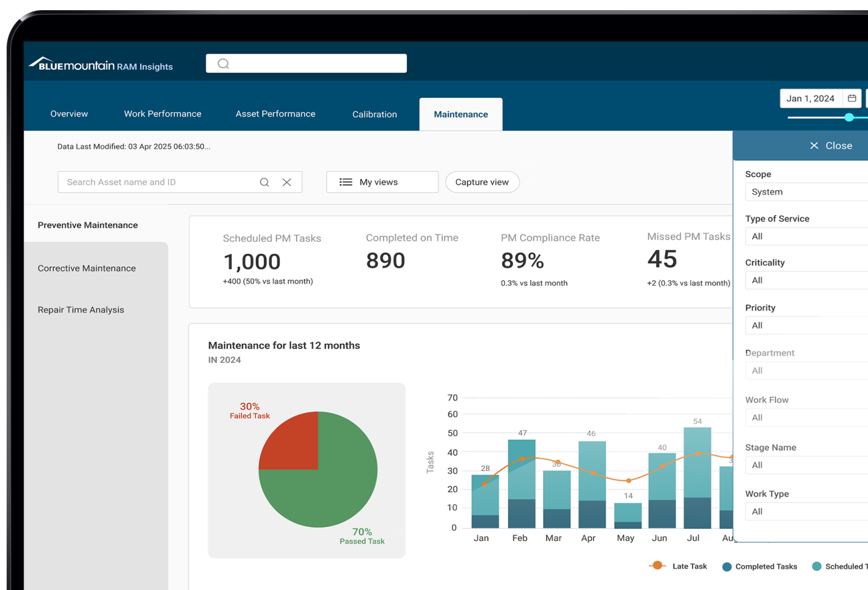Toggle Completed Tasks legend series
This screenshot has width=868, height=590.
pos(727,566)
